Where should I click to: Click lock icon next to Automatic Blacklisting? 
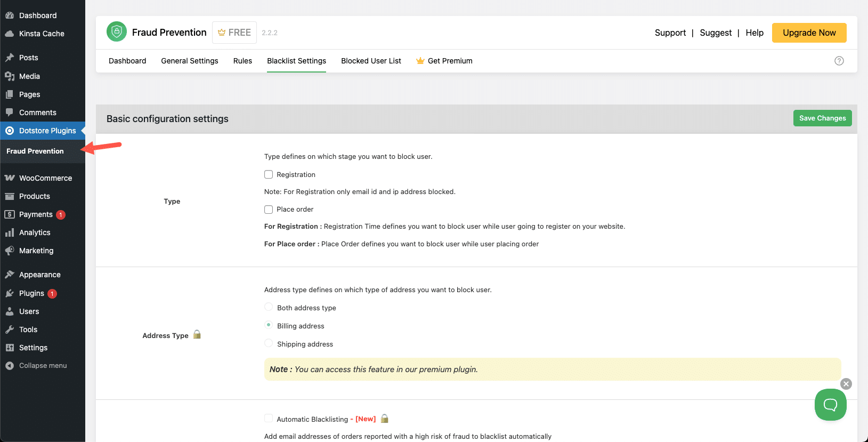[384, 419]
